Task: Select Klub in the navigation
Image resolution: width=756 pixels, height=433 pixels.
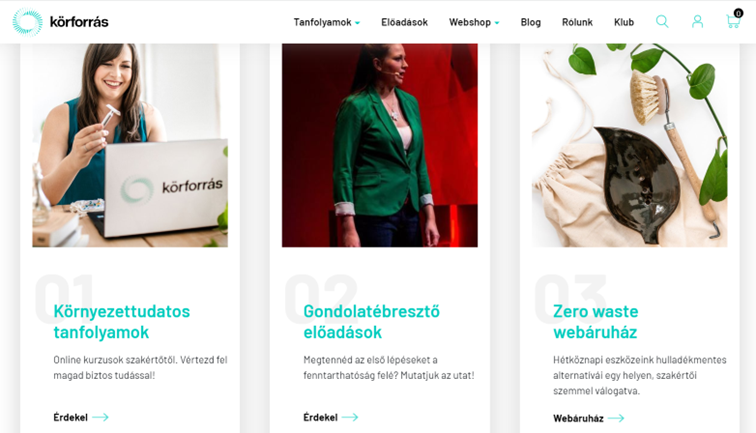Action: 624,22
